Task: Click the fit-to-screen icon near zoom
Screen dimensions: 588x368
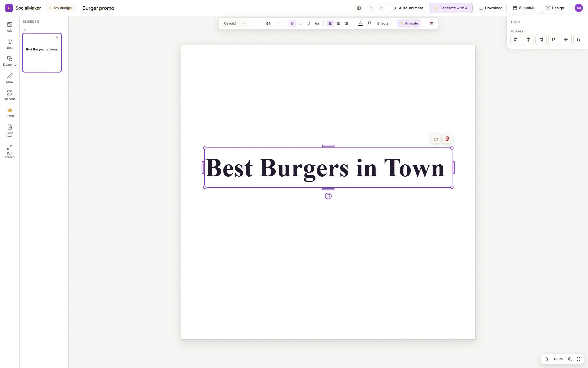Action: pos(578,359)
